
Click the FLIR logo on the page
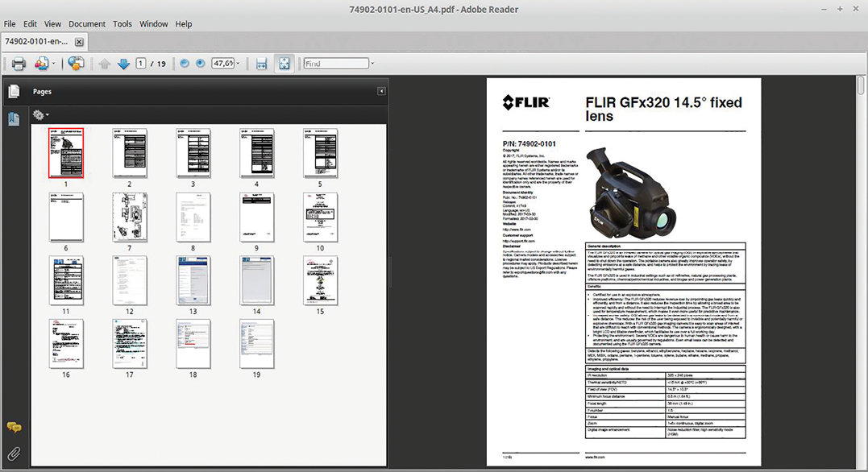[x=526, y=103]
